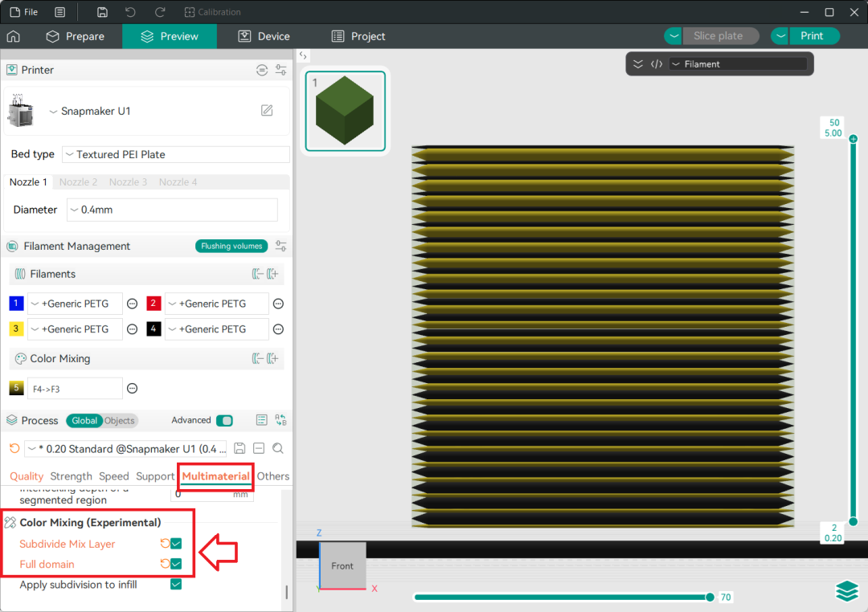Click the more options icon for filament 2
The height and width of the screenshot is (612, 868).
coord(278,304)
